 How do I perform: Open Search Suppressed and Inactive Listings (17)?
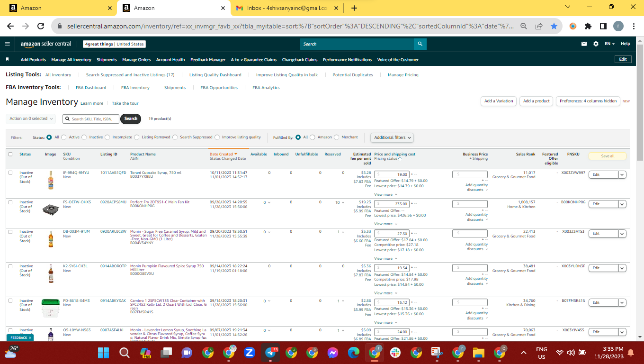[x=130, y=75]
